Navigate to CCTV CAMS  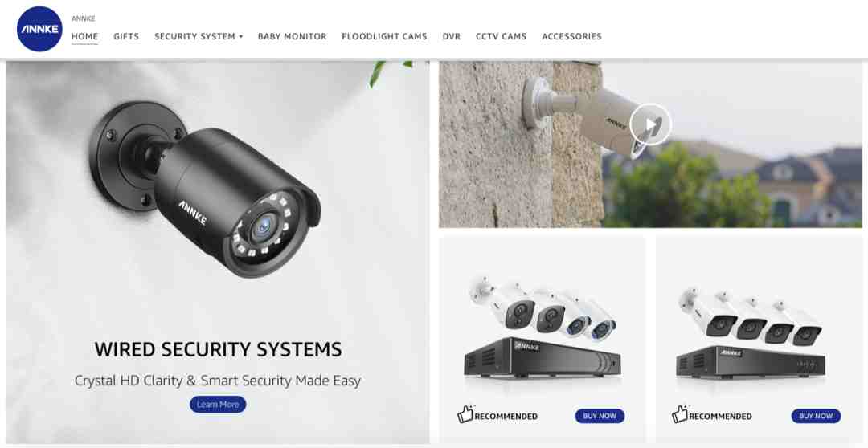point(501,36)
